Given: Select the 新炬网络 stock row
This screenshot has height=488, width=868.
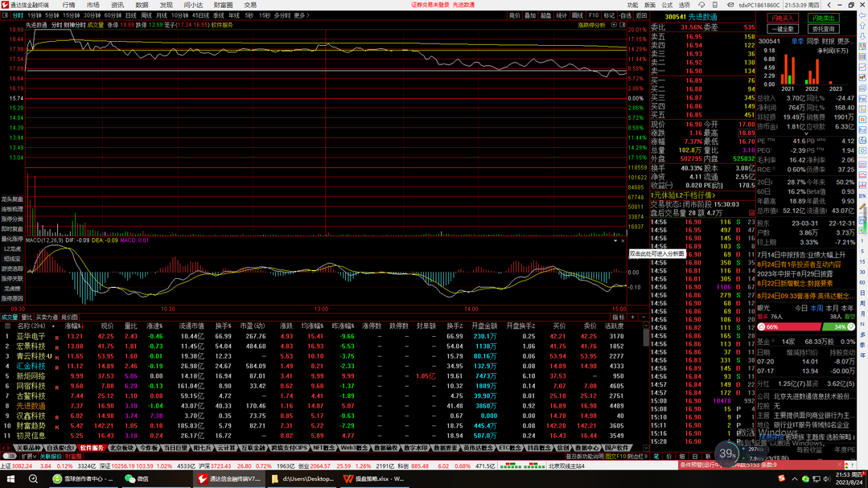Looking at the screenshot, I should tap(322, 376).
